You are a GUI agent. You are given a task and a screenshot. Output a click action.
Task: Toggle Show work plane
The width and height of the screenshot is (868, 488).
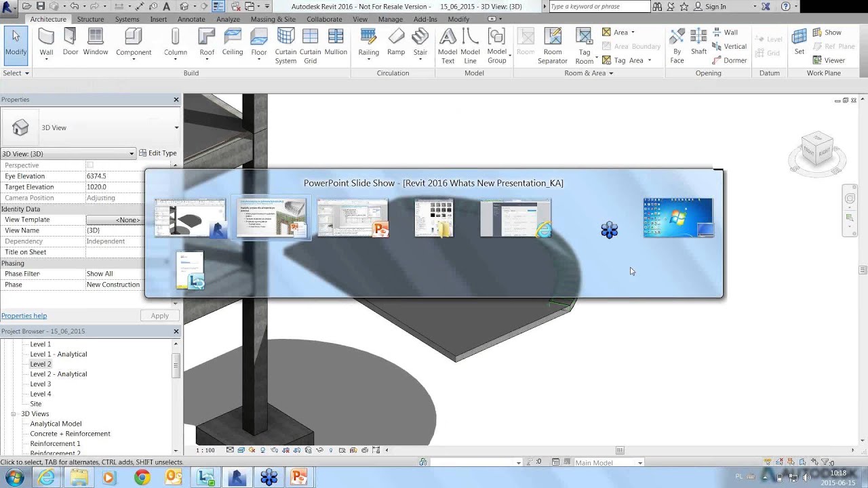pyautogui.click(x=827, y=32)
